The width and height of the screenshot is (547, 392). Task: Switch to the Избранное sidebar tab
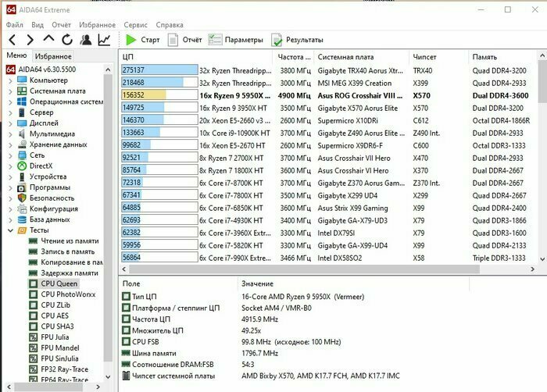(x=53, y=56)
